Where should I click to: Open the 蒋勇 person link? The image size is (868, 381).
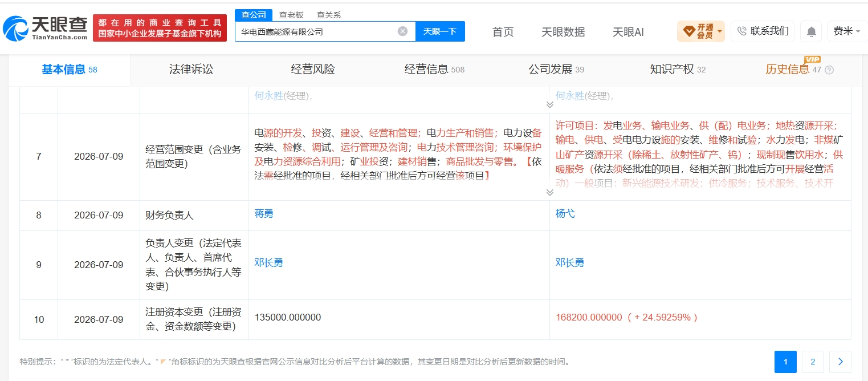click(264, 214)
